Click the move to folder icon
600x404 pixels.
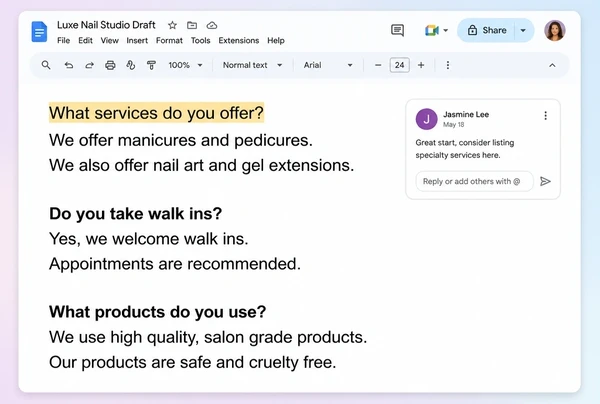(192, 25)
